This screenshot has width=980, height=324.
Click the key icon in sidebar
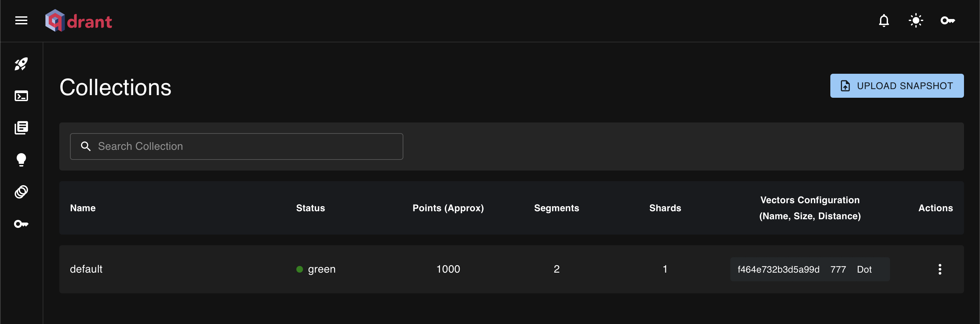[21, 224]
